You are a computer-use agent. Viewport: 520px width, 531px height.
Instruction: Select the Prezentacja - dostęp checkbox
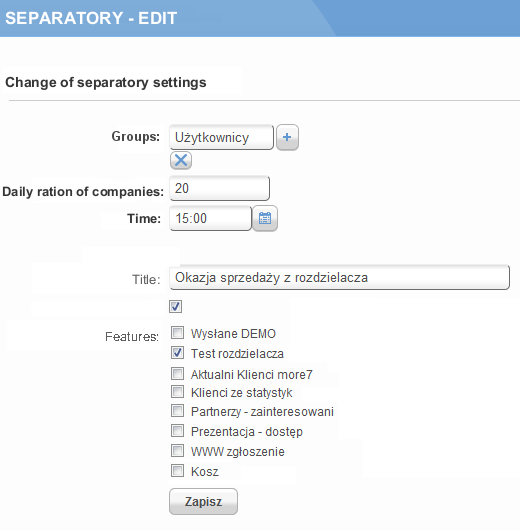(x=177, y=431)
